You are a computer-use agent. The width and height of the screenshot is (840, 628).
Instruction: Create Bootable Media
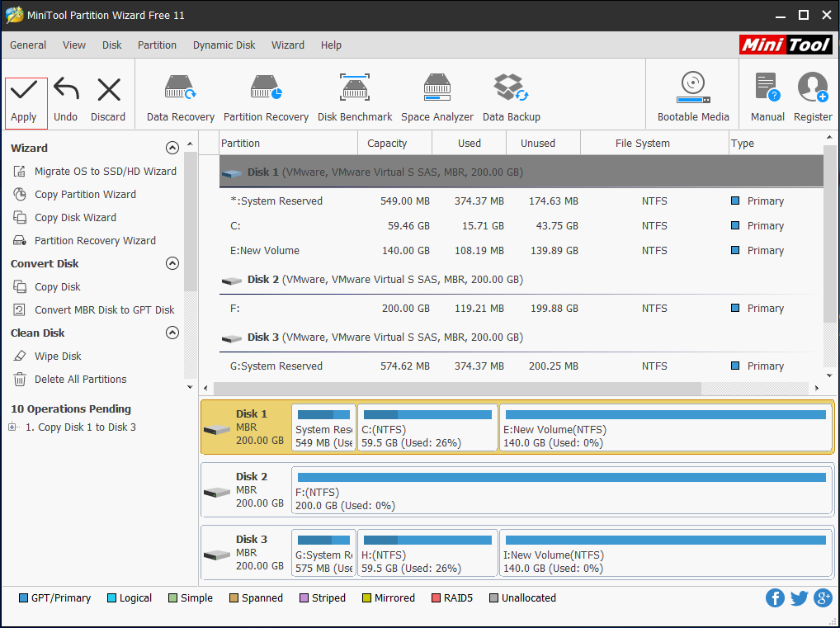coord(693,97)
